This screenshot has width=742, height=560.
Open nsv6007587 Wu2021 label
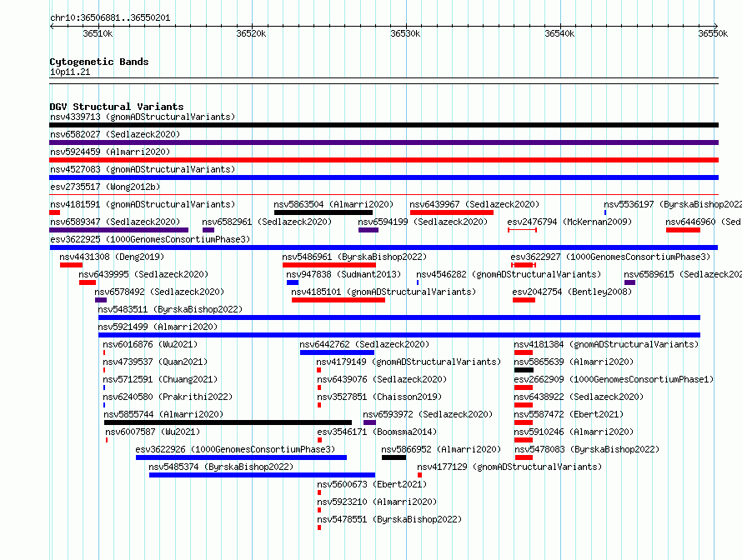tap(153, 432)
